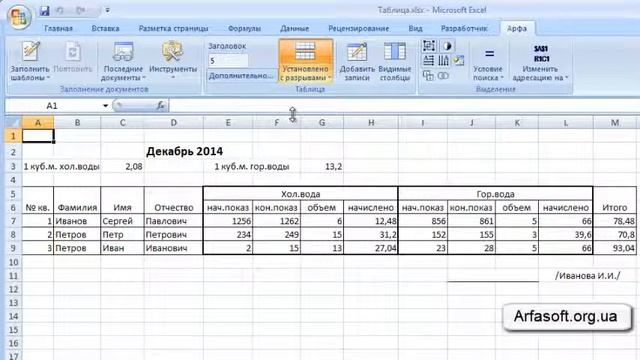Click the cell with 13,2
Image resolution: width=640 pixels, height=360 pixels.
click(x=322, y=167)
